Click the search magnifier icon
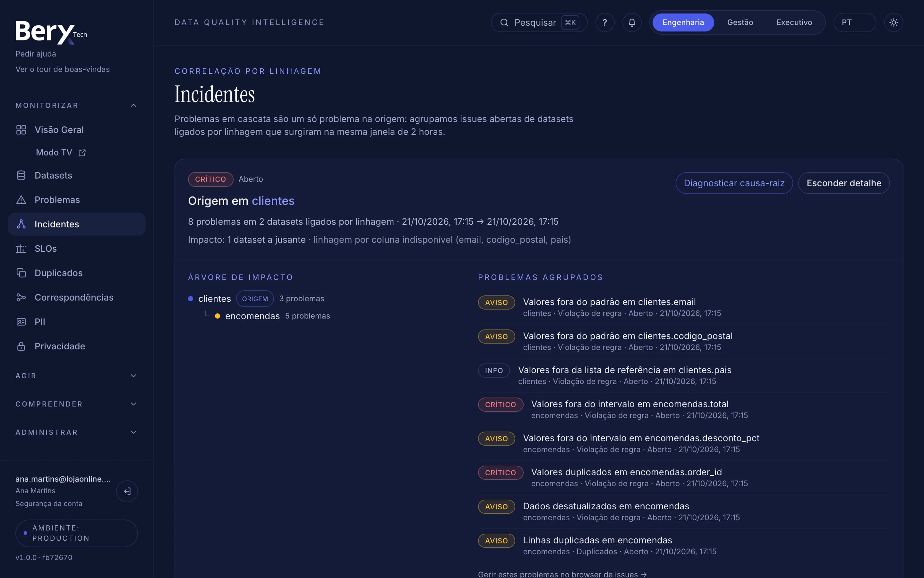Screen dimensions: 924x578 click(x=504, y=22)
